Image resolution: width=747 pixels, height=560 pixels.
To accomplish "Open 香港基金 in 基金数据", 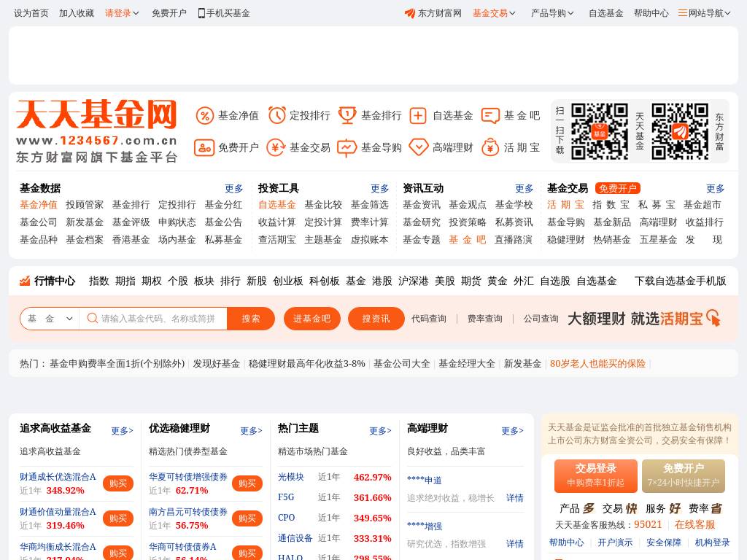I will [x=131, y=240].
